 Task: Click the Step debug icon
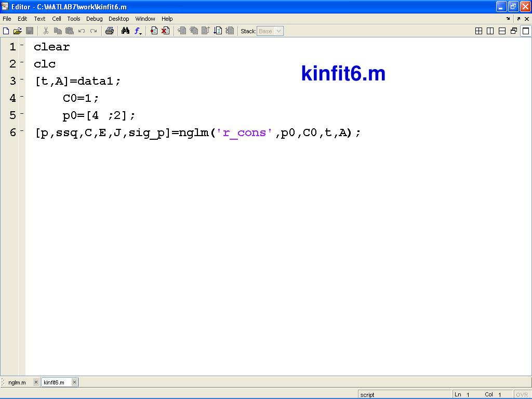(182, 31)
